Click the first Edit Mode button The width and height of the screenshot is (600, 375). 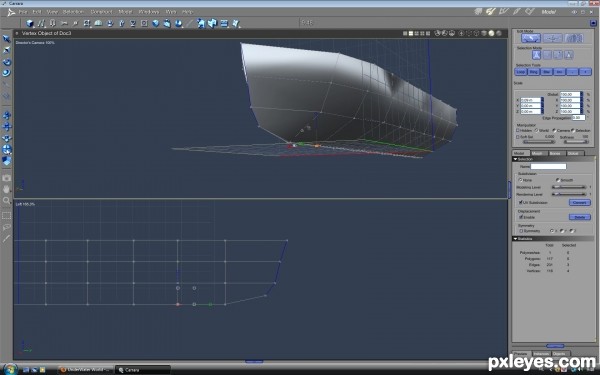point(531,38)
